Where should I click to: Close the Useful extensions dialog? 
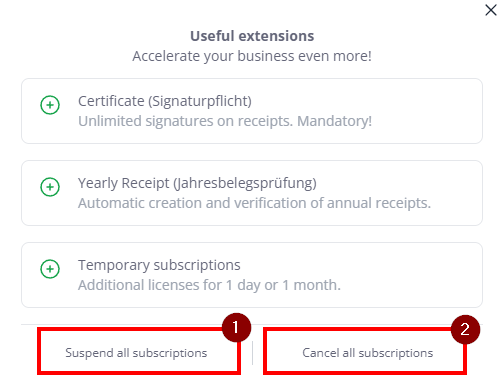(491, 10)
